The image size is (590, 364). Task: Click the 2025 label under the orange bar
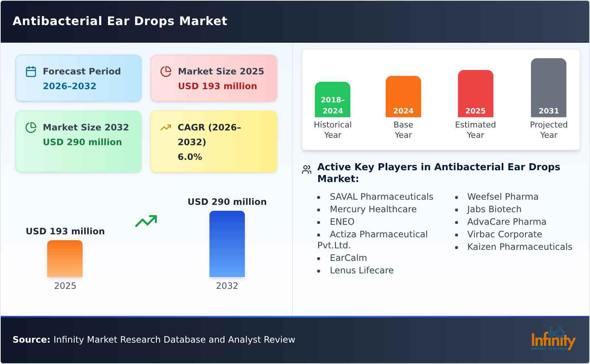65,286
